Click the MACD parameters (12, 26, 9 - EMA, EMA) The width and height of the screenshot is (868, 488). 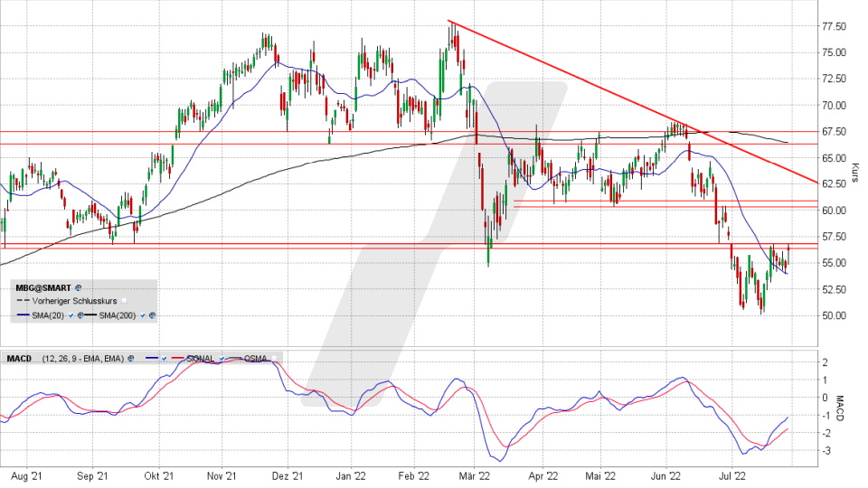[x=83, y=359]
